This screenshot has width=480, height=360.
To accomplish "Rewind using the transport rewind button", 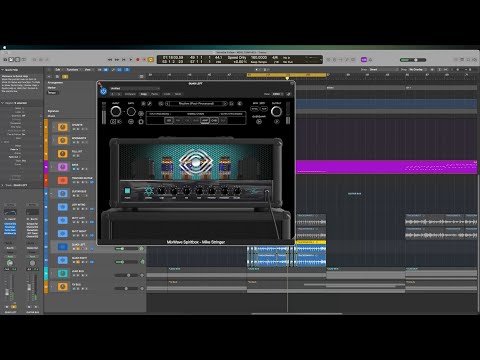I will tap(110, 60).
